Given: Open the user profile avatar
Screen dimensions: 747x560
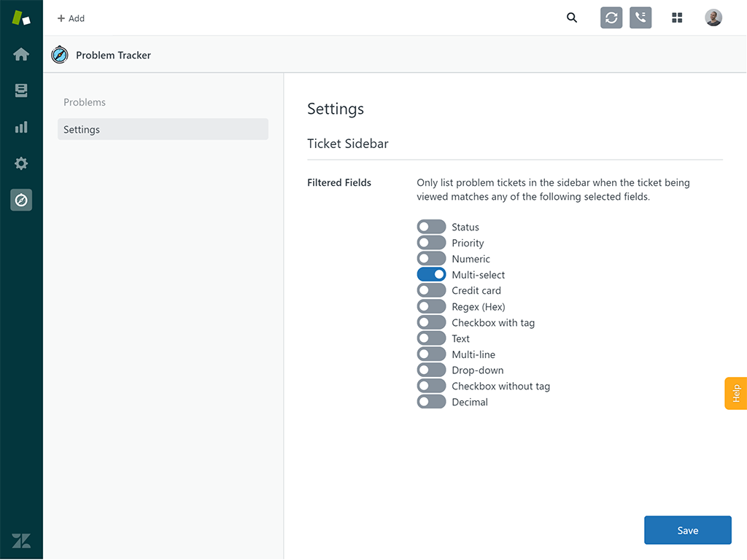Looking at the screenshot, I should (713, 18).
